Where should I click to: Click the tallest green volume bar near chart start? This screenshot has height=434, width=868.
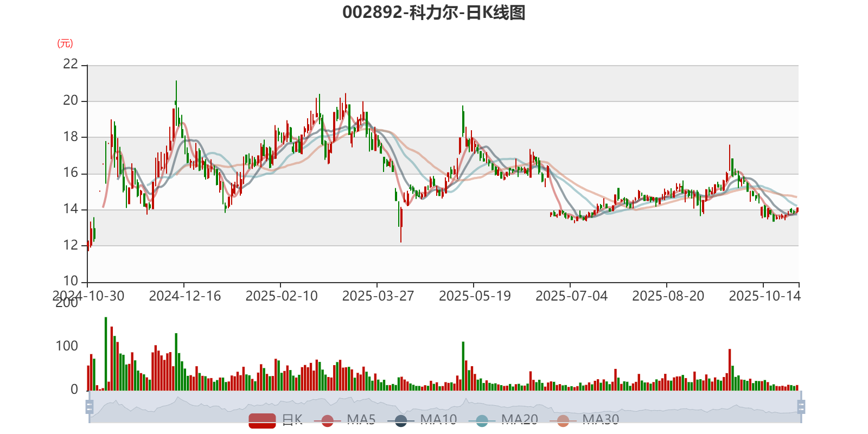pyautogui.click(x=106, y=354)
